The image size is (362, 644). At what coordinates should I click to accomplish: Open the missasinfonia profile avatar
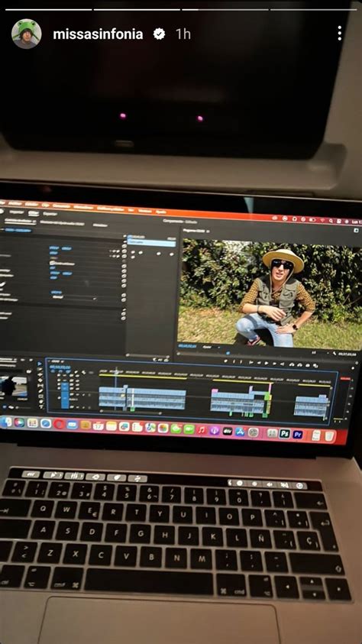[x=26, y=34]
